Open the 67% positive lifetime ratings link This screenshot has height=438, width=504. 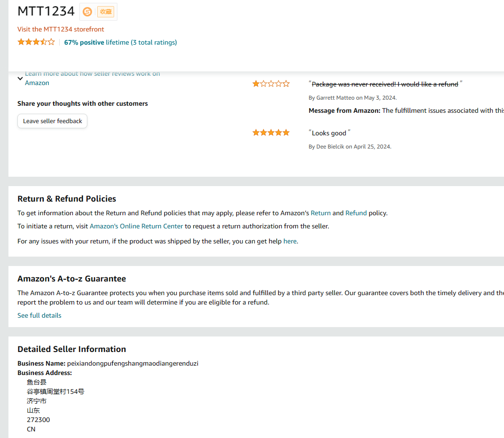tap(120, 42)
